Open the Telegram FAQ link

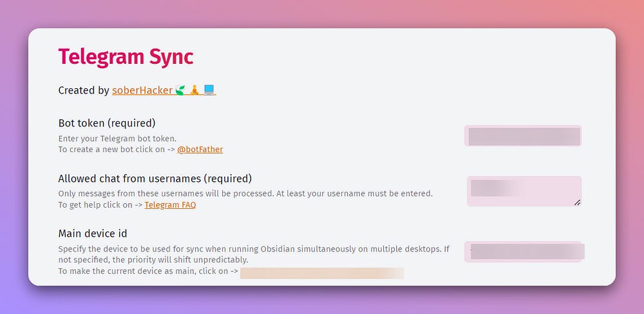pos(170,204)
